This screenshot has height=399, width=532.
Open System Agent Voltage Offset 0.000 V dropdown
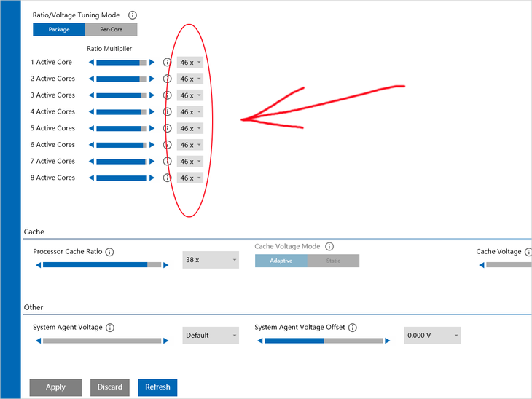point(432,336)
